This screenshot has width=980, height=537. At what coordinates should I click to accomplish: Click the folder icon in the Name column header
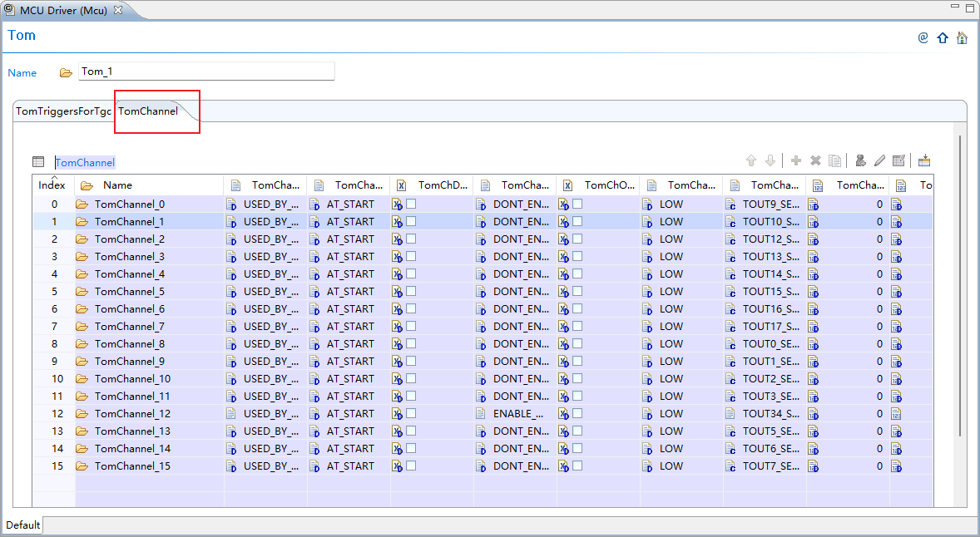(87, 185)
